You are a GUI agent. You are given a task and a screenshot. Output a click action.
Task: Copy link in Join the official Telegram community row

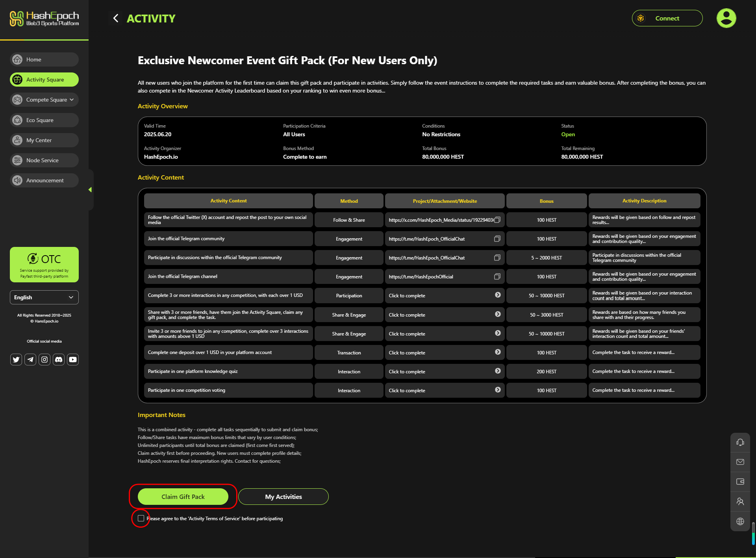click(497, 239)
